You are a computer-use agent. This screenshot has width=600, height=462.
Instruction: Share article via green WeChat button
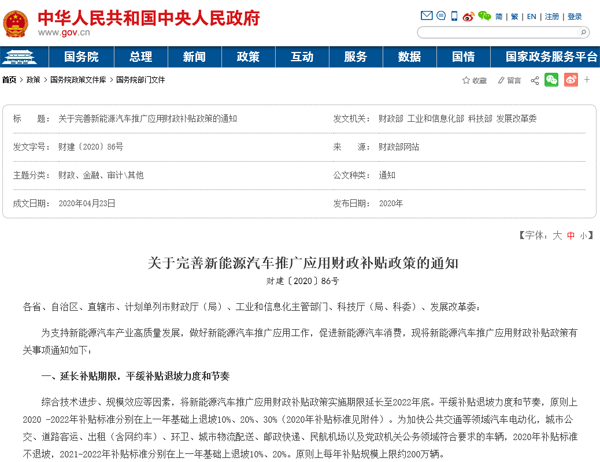pos(551,79)
